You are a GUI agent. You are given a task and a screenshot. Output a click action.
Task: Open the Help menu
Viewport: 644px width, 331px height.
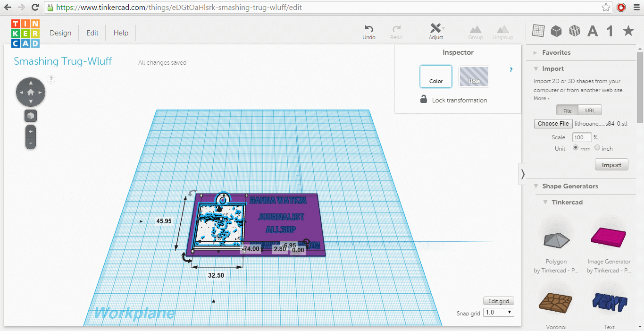(x=121, y=33)
